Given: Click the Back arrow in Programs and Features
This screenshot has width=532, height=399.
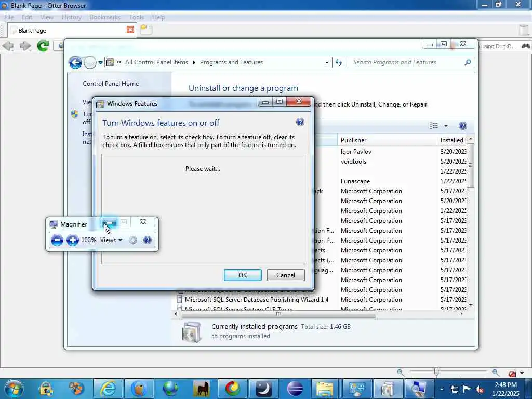Looking at the screenshot, I should pyautogui.click(x=75, y=62).
